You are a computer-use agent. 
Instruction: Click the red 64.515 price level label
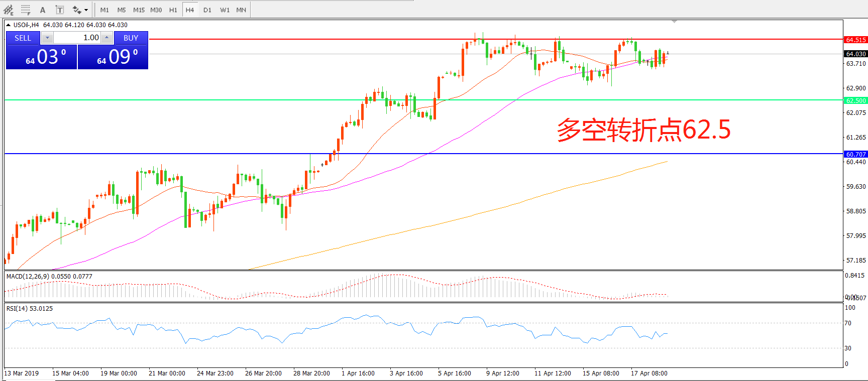pos(855,40)
